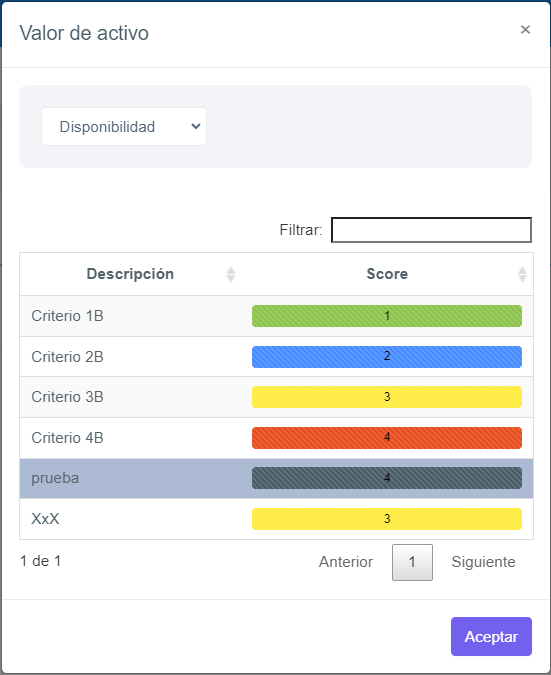Screen dimensions: 551x675
Task: Click the blue score 2 bar
Action: point(387,357)
